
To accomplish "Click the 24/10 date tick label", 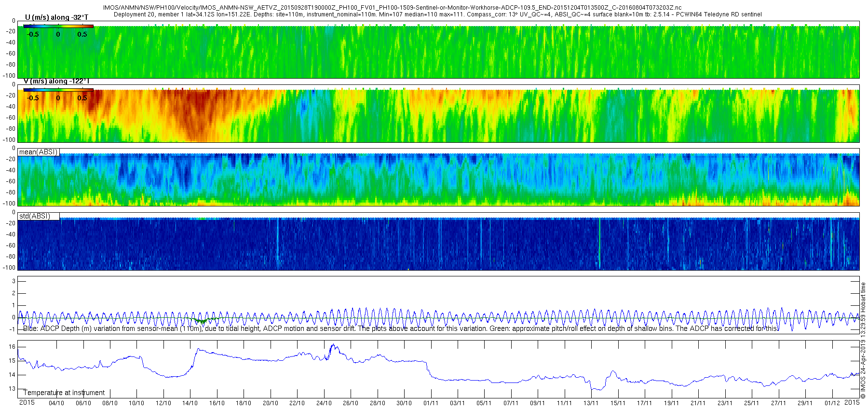I will [324, 403].
